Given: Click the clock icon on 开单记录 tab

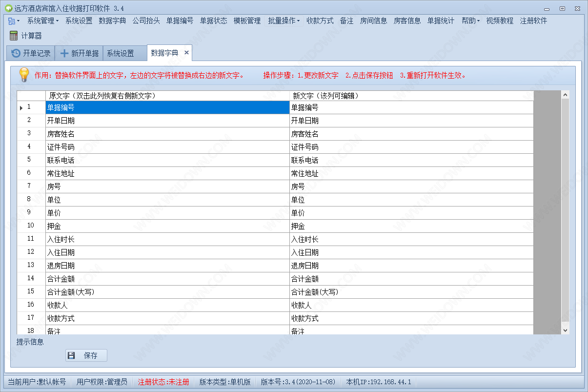Looking at the screenshot, I should pos(16,53).
